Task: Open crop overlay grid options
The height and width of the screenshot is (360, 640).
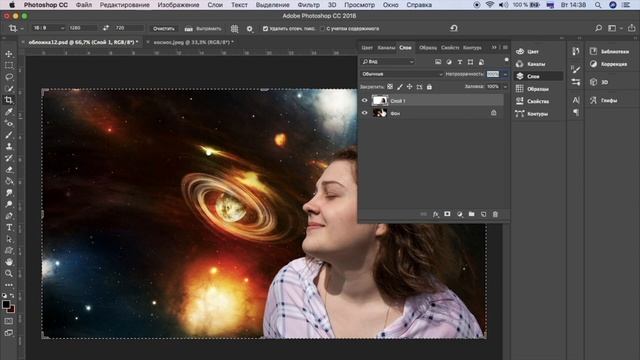Action: [x=234, y=29]
